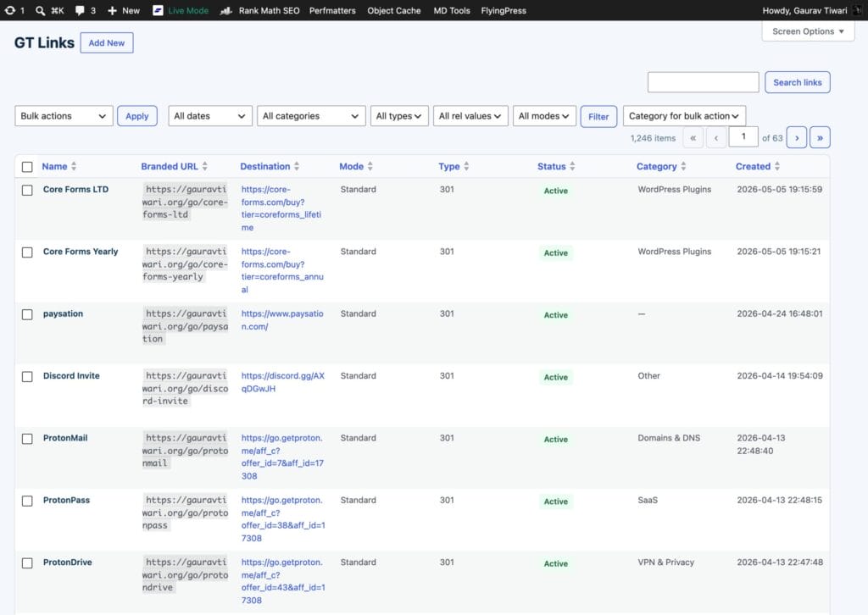Tick the Discord Invite row checkbox
Screen dimensions: 868x615
pos(27,377)
